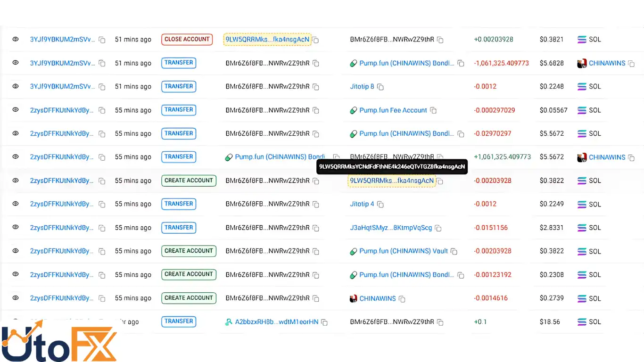Screen dimensions: 644x362
Task: Copy the A2bbzxRHBb...wdtM1eorHN address
Action: pos(324,322)
